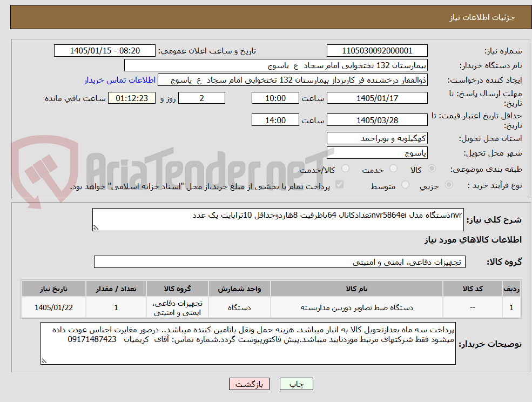532x402 pixels.
Task: Click the announcement date field 1405/01/15 - 08:20
Action: pos(104,51)
